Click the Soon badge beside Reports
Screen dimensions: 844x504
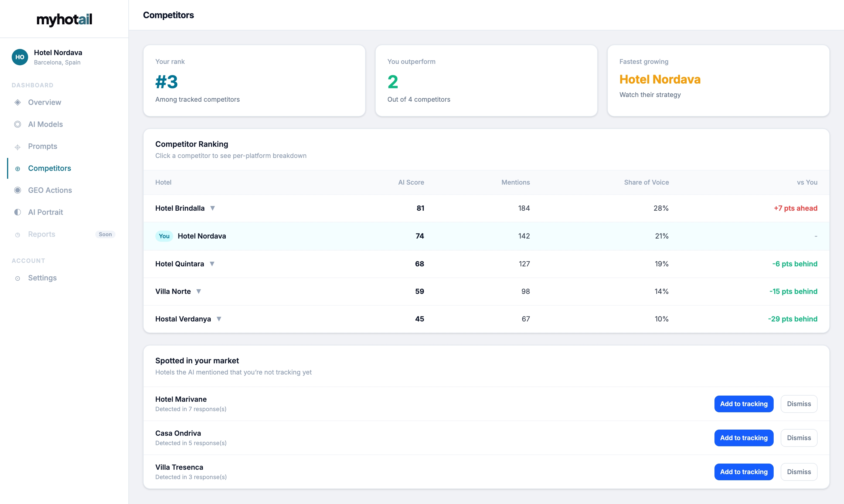pyautogui.click(x=105, y=234)
